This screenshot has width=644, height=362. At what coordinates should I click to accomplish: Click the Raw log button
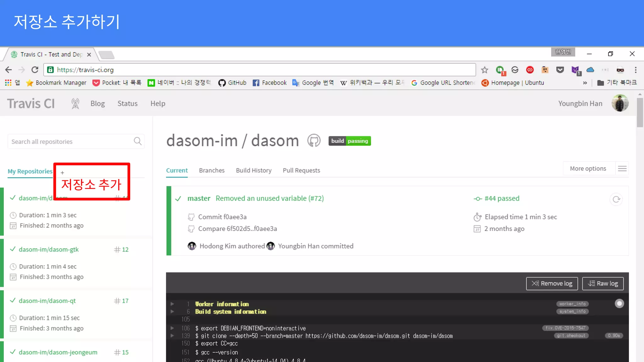pyautogui.click(x=603, y=283)
